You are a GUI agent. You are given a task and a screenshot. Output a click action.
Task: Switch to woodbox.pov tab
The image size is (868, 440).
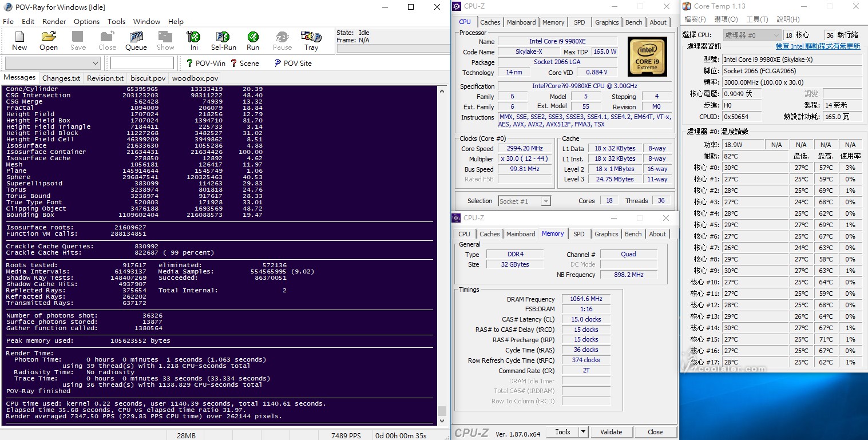tap(195, 78)
